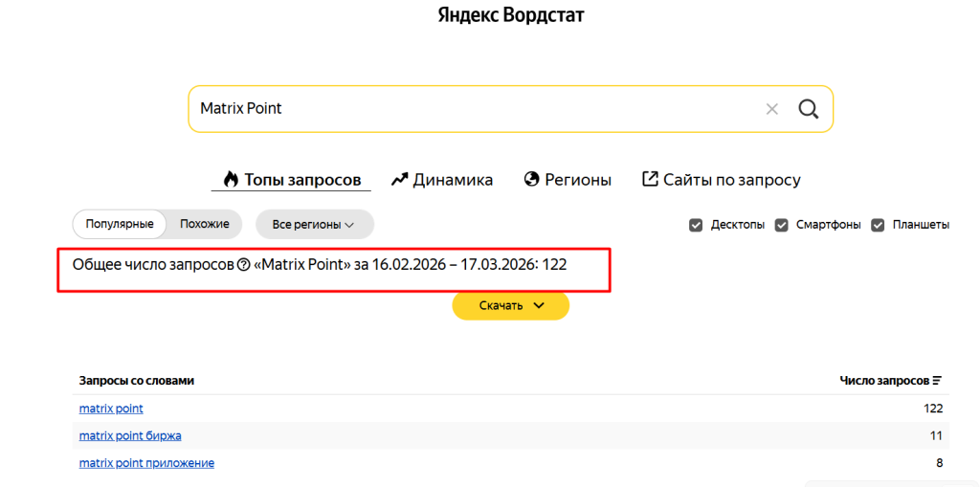Switch to the Регионы tab

click(x=568, y=180)
